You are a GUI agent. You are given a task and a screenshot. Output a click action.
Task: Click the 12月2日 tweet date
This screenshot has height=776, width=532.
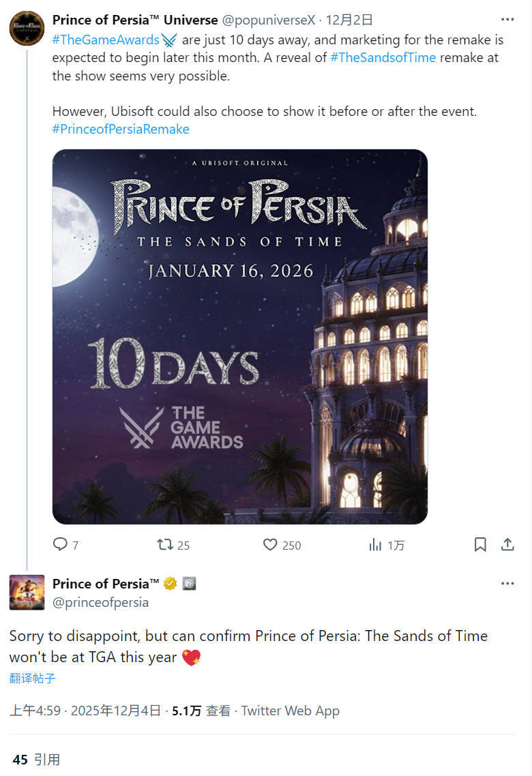click(350, 20)
